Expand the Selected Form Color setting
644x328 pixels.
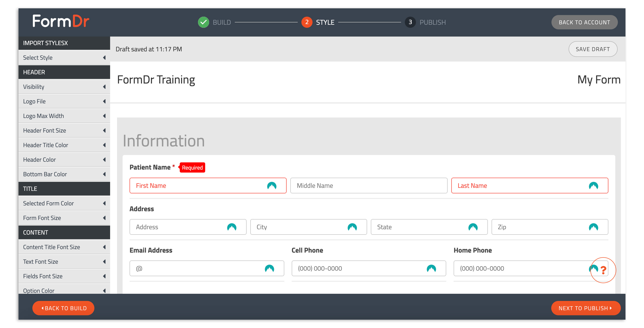pyautogui.click(x=64, y=203)
